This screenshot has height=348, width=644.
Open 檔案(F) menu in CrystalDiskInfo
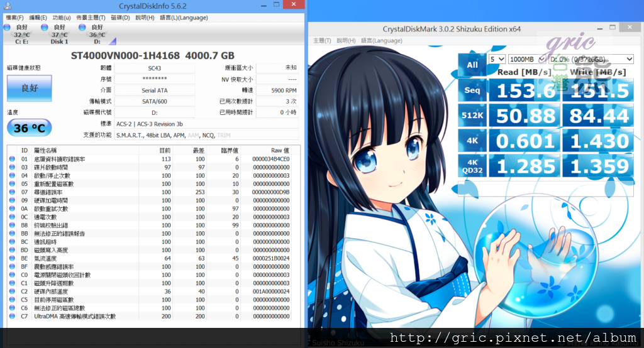15,18
